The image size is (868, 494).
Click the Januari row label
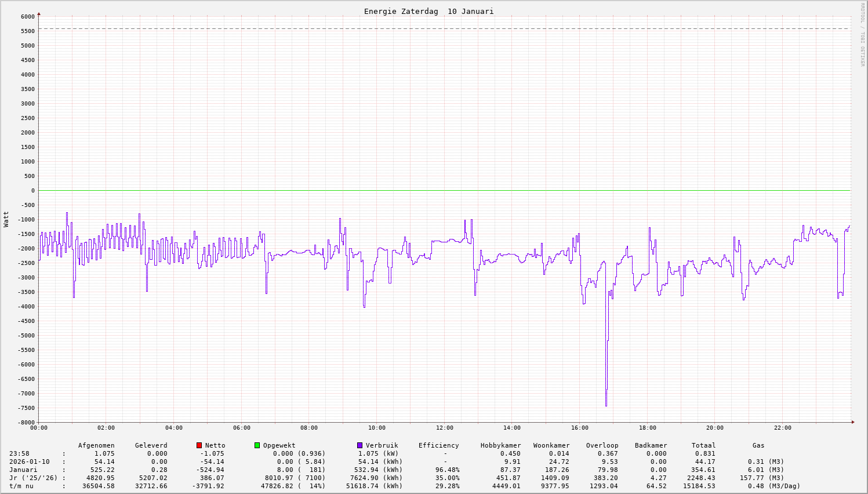(x=23, y=470)
